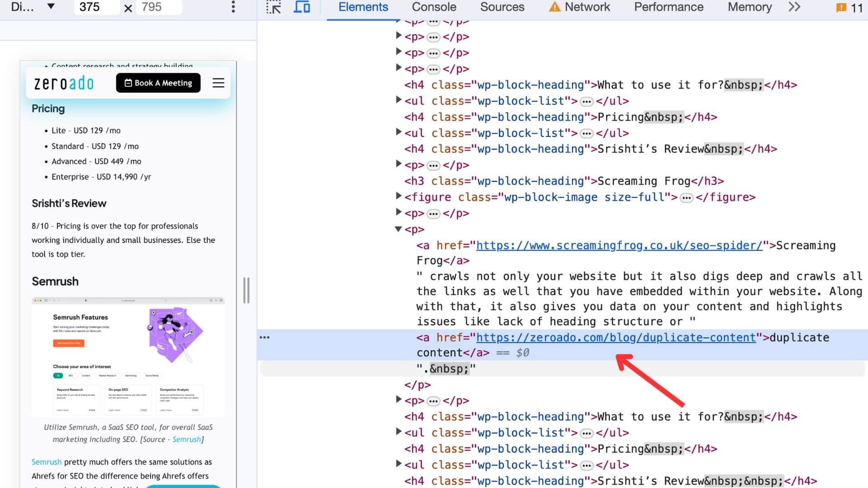This screenshot has width=868, height=488.
Task: Switch to the Sources tab
Action: tap(502, 7)
